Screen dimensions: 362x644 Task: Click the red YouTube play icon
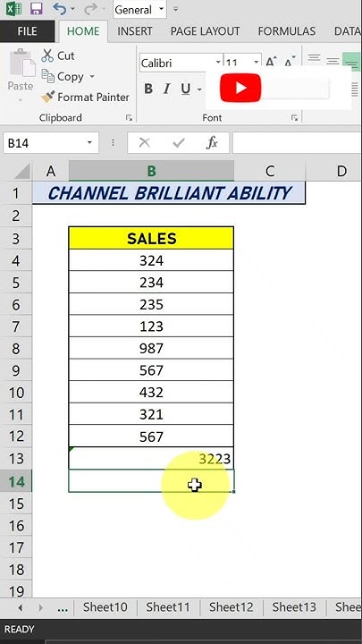(x=240, y=88)
